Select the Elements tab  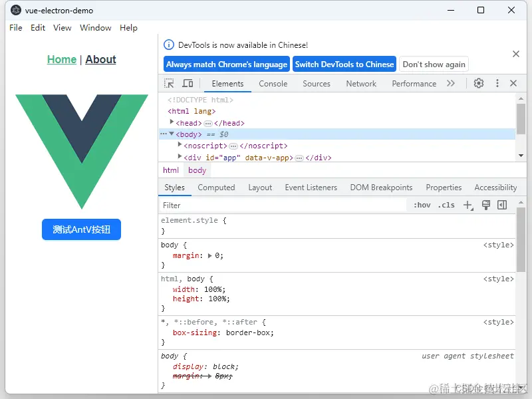[x=227, y=84]
